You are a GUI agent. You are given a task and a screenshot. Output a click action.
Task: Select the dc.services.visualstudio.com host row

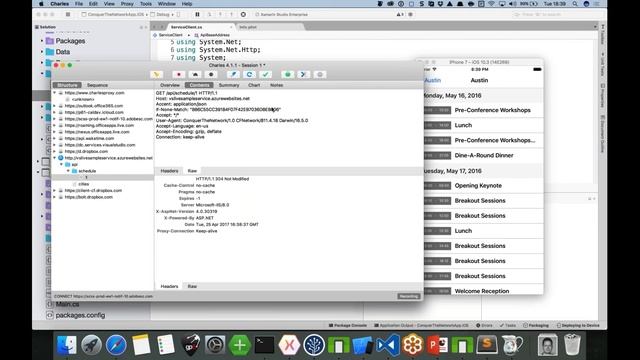100,145
